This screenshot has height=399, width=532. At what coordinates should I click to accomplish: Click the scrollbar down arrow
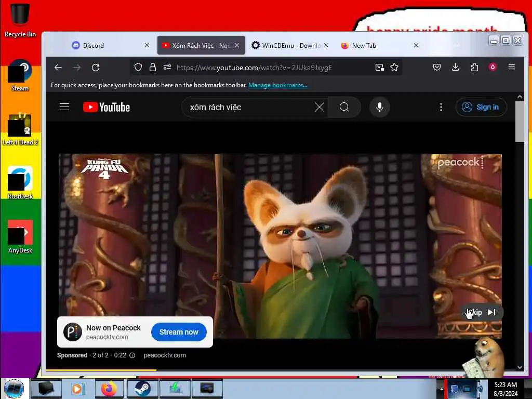coord(520,367)
